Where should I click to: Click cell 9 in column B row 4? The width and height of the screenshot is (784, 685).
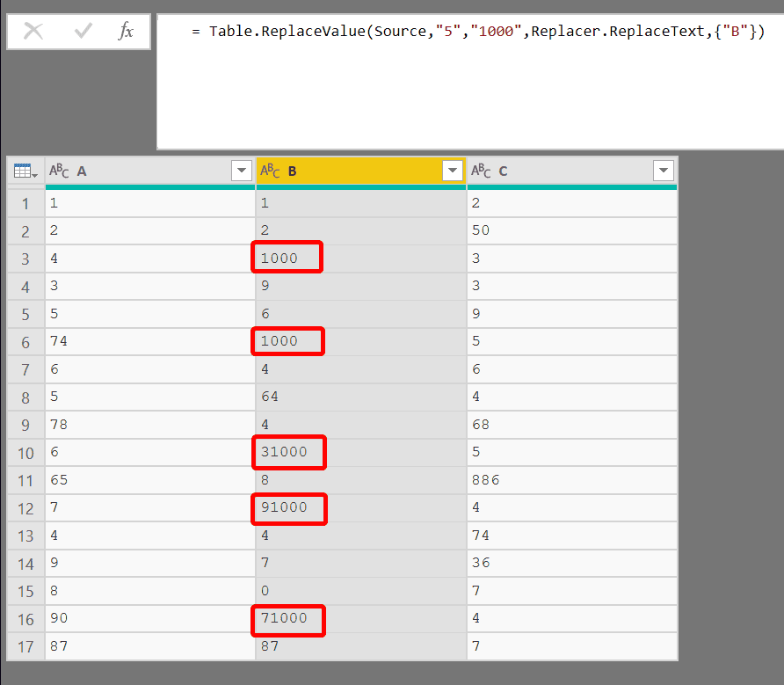pyautogui.click(x=361, y=286)
